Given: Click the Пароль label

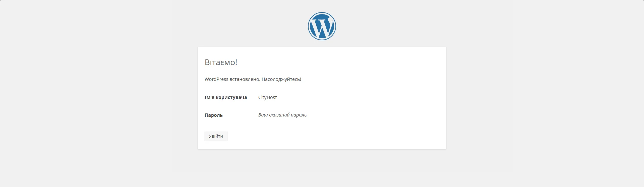Looking at the screenshot, I should [x=214, y=115].
